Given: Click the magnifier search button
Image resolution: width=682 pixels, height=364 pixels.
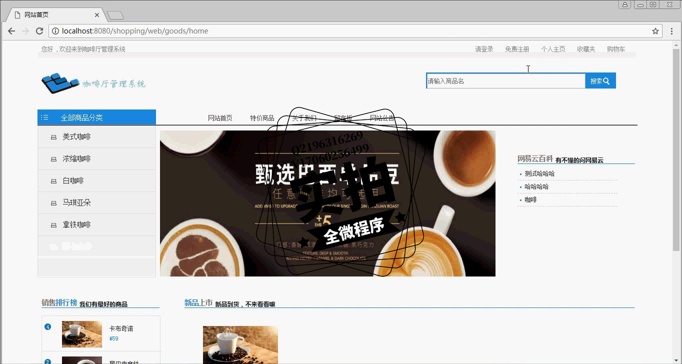Looking at the screenshot, I should [x=600, y=81].
